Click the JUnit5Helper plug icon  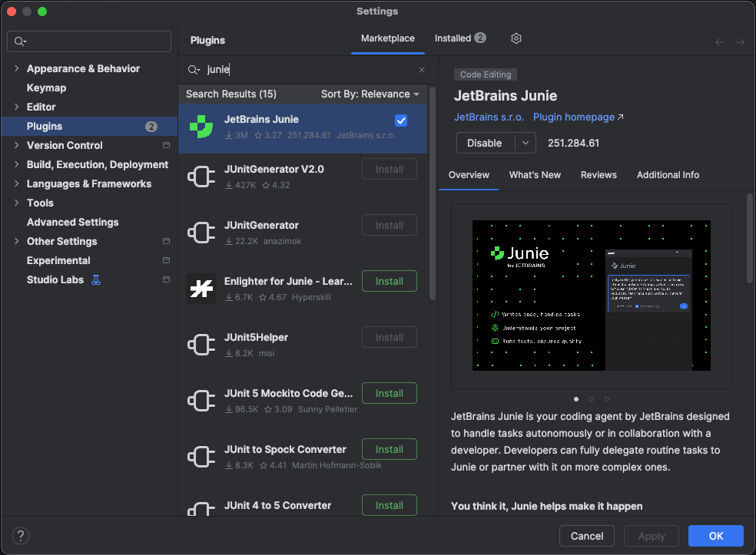pos(201,345)
